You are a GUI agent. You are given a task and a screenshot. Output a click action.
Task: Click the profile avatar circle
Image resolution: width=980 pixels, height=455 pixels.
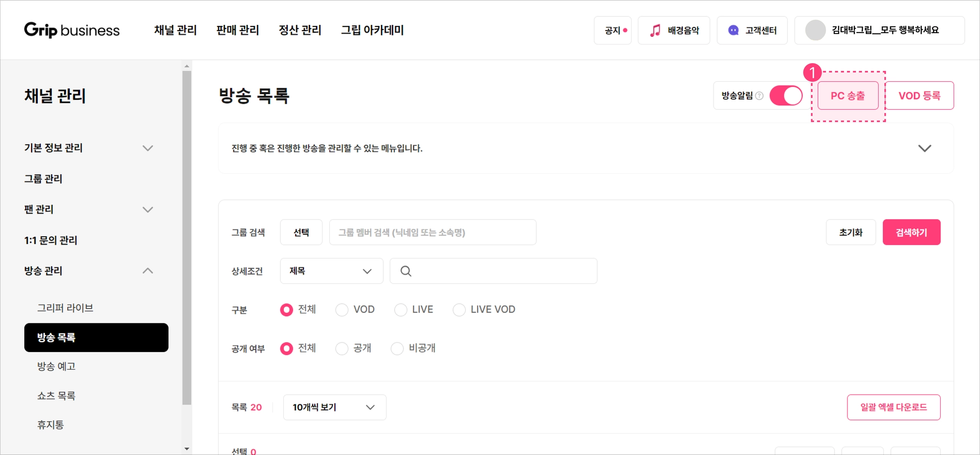pyautogui.click(x=815, y=30)
